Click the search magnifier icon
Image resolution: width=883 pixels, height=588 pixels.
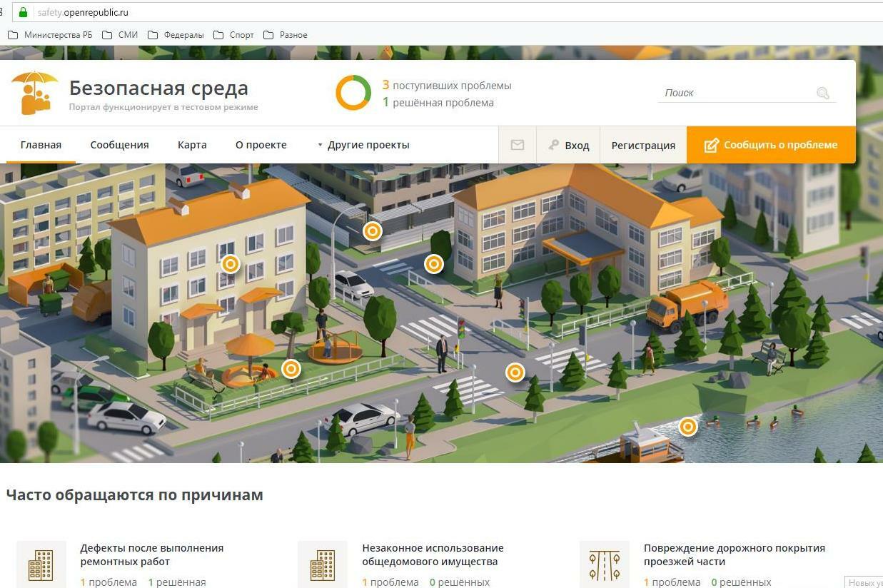click(x=822, y=93)
